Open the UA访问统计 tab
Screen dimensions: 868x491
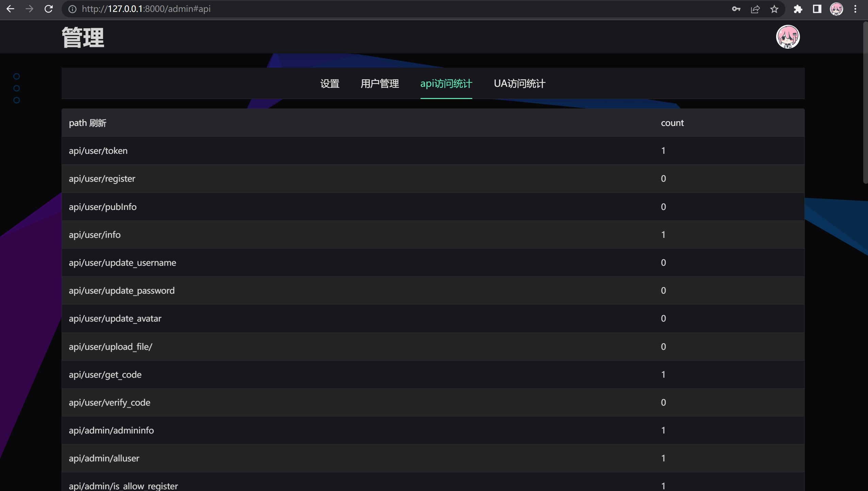(x=520, y=84)
